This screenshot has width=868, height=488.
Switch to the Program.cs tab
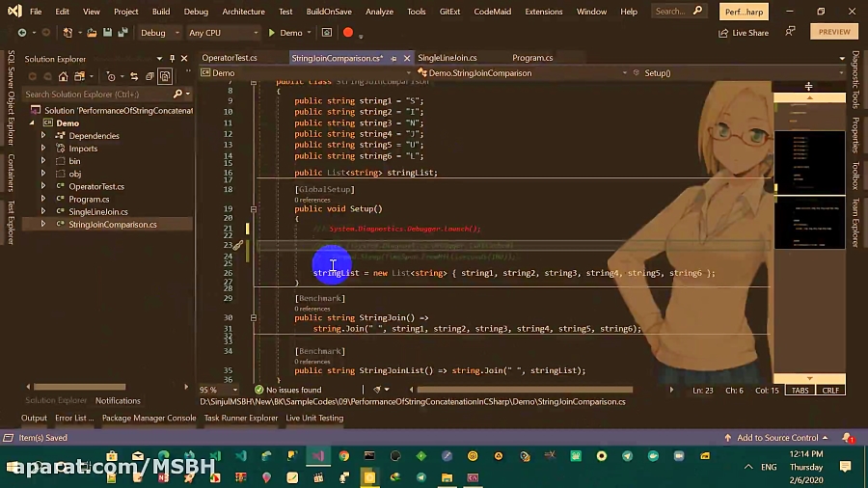click(532, 58)
